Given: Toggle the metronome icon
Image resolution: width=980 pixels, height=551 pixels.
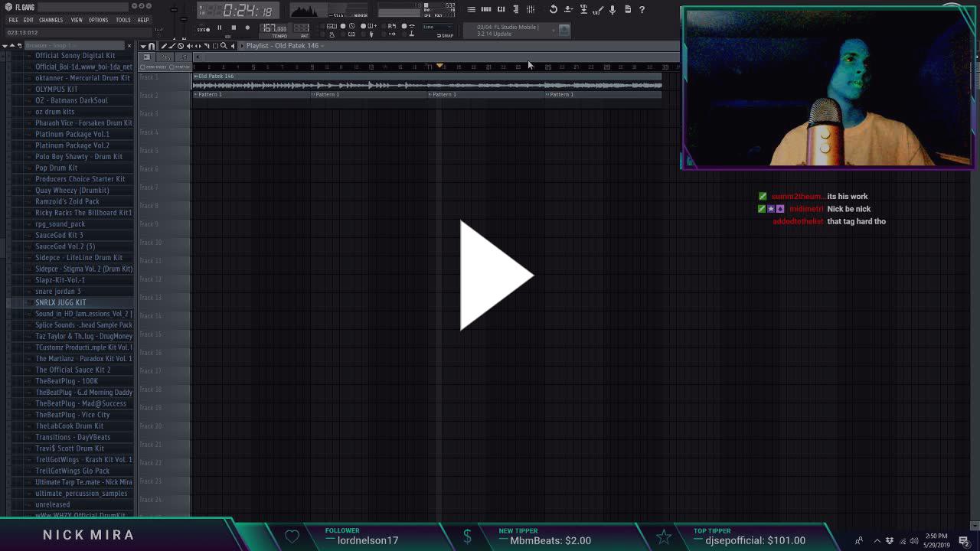Looking at the screenshot, I should pyautogui.click(x=332, y=34).
